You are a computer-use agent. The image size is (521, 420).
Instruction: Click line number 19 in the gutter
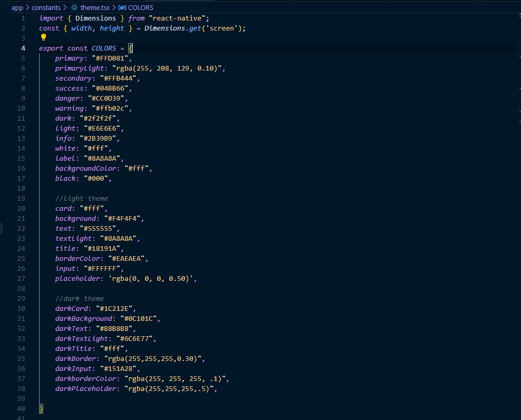[21, 199]
